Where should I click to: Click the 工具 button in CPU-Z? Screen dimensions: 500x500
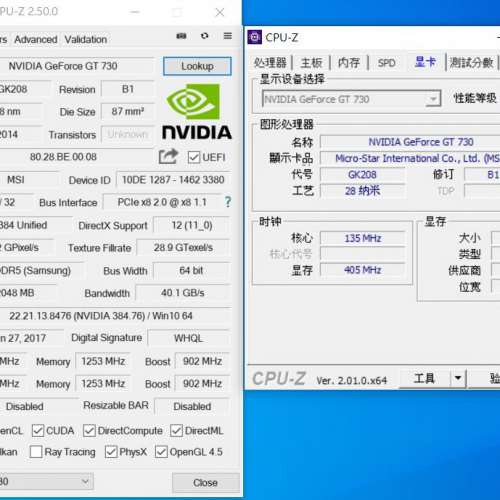[424, 378]
